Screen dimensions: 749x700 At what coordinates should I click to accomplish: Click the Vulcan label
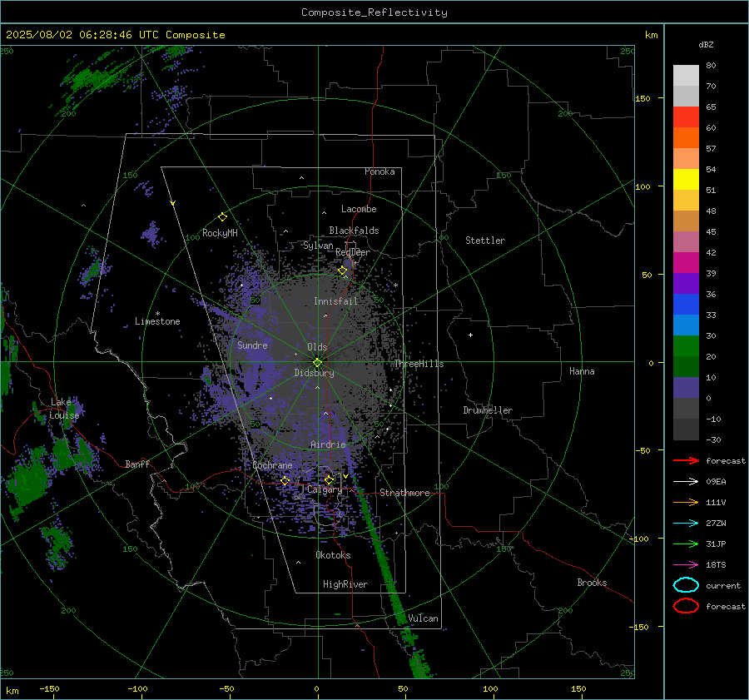pos(423,618)
